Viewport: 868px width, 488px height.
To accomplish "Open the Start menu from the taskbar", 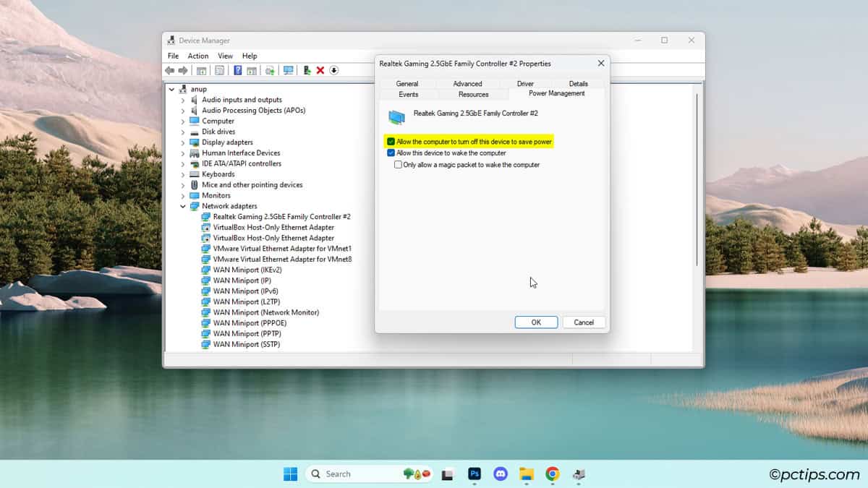I will click(x=290, y=474).
